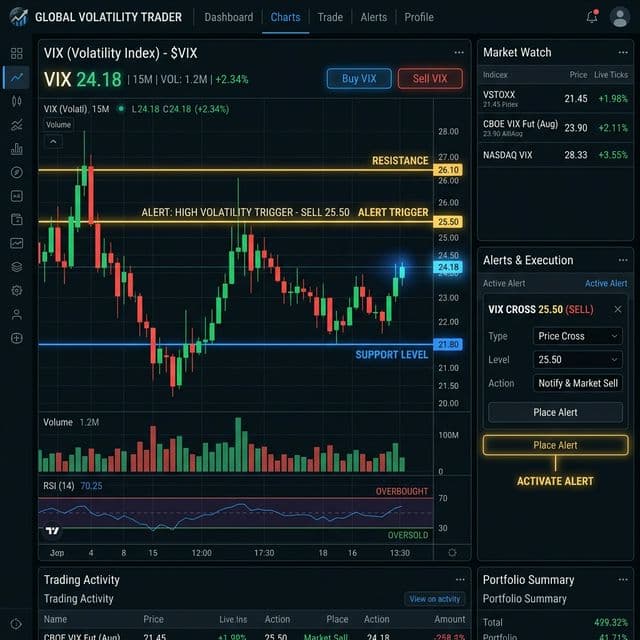Click the RESISTANCE chart label
The height and width of the screenshot is (640, 640).
(400, 160)
